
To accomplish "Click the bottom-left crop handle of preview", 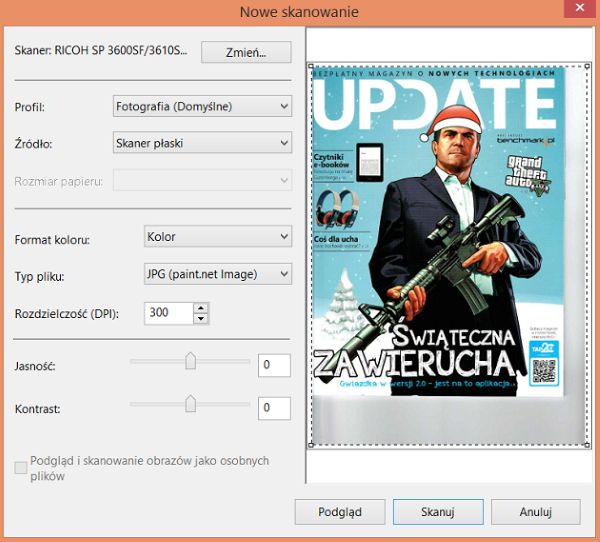I will (x=311, y=445).
